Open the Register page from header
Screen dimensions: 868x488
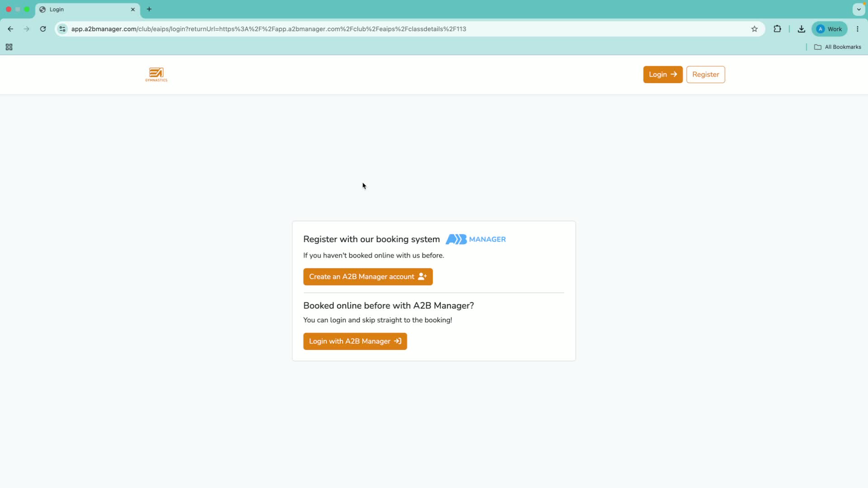tap(705, 75)
